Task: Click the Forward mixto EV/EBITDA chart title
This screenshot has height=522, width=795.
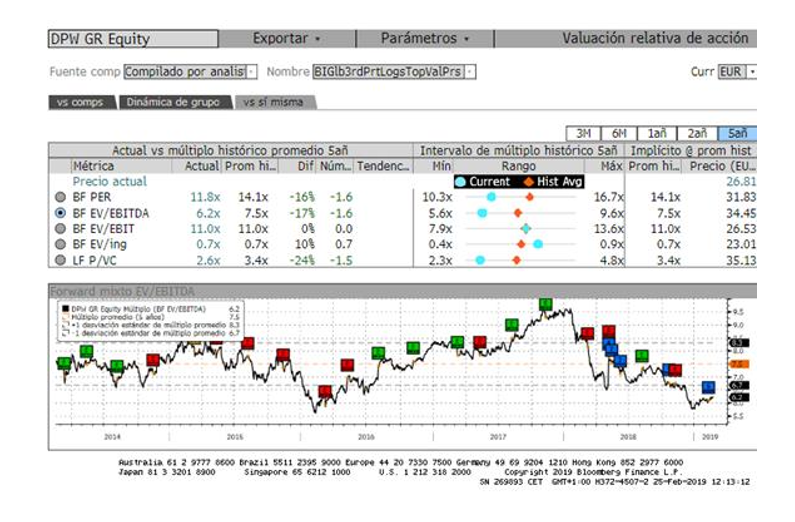Action: [122, 291]
